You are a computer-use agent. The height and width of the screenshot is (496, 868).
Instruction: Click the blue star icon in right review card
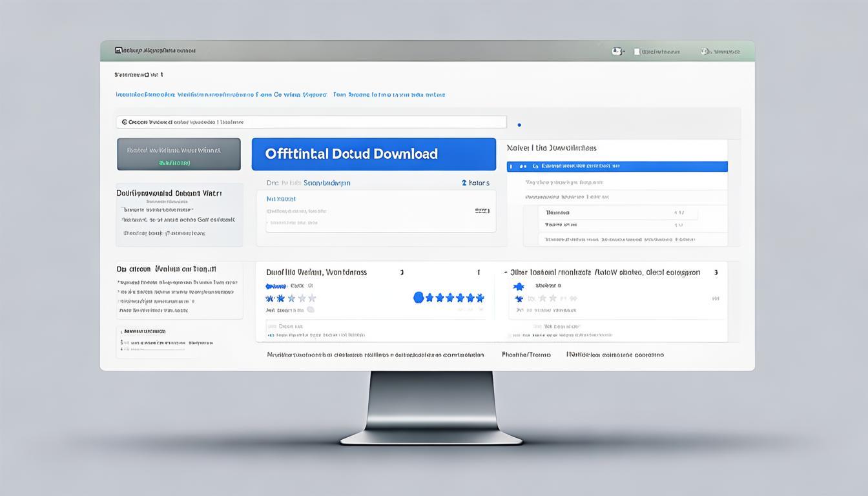(x=518, y=287)
